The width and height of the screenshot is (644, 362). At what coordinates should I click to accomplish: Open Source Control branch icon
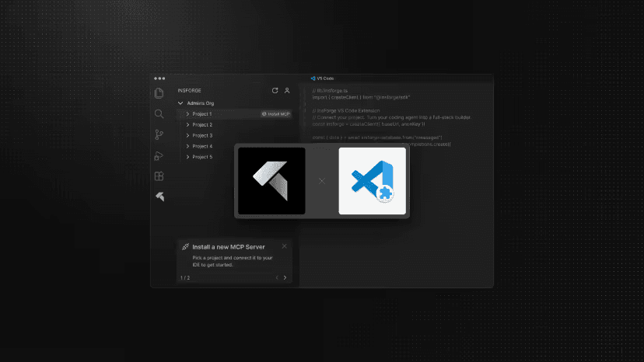(159, 134)
